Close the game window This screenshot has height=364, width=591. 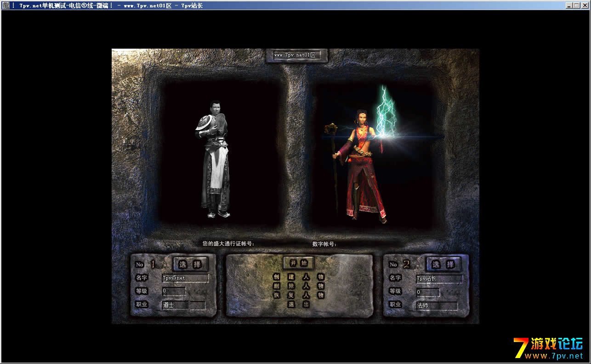pos(584,6)
